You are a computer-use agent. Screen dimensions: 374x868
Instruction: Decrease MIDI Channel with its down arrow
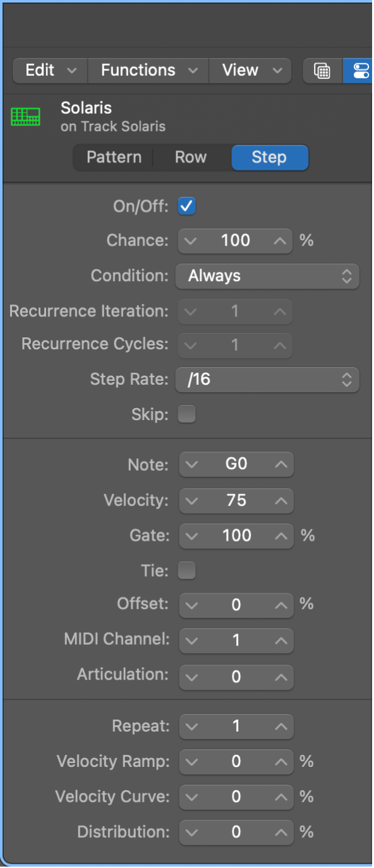coord(192,641)
